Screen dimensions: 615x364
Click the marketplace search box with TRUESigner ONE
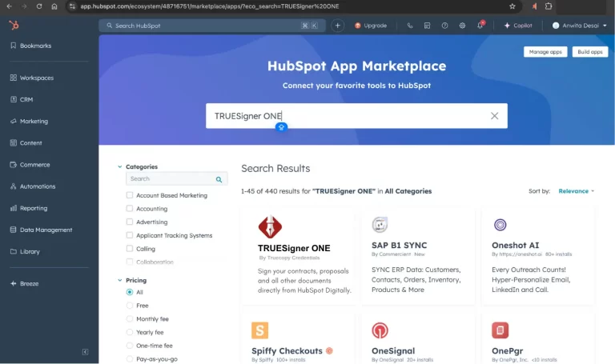[356, 116]
